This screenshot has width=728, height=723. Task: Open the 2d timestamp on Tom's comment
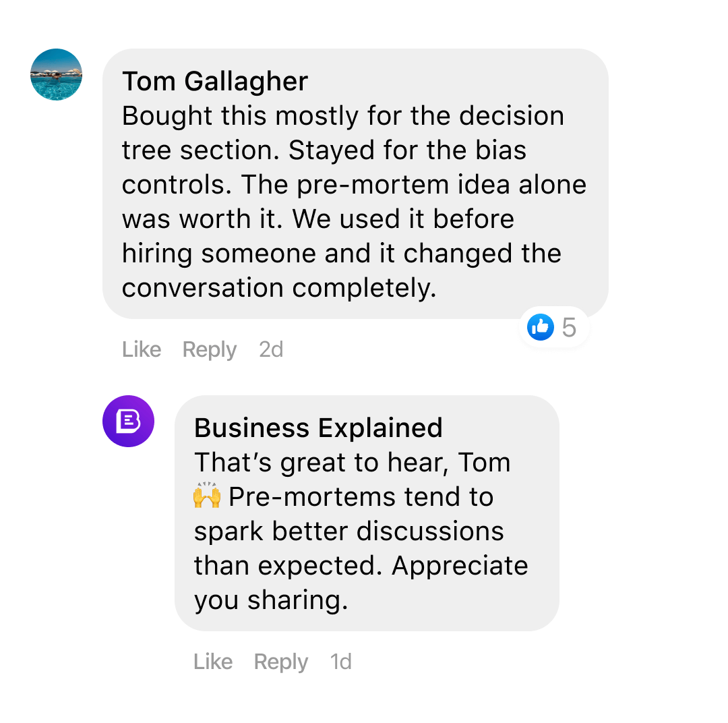point(271,349)
